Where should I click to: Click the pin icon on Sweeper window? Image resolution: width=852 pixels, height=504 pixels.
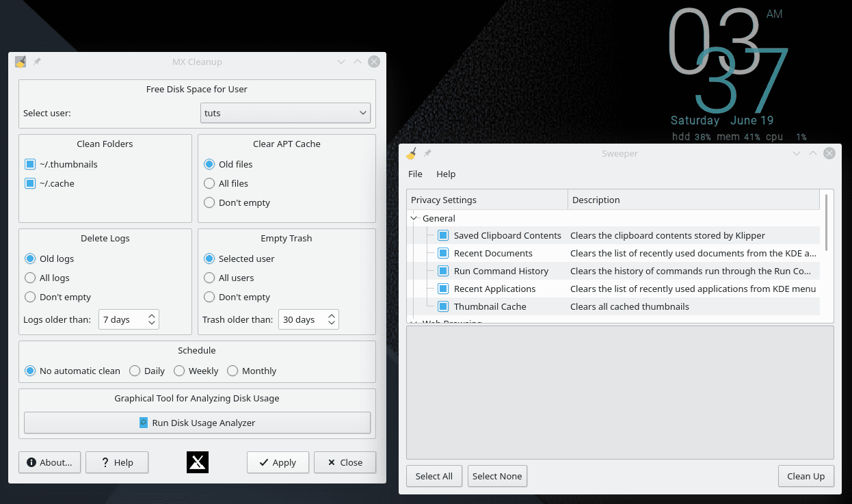(x=427, y=153)
